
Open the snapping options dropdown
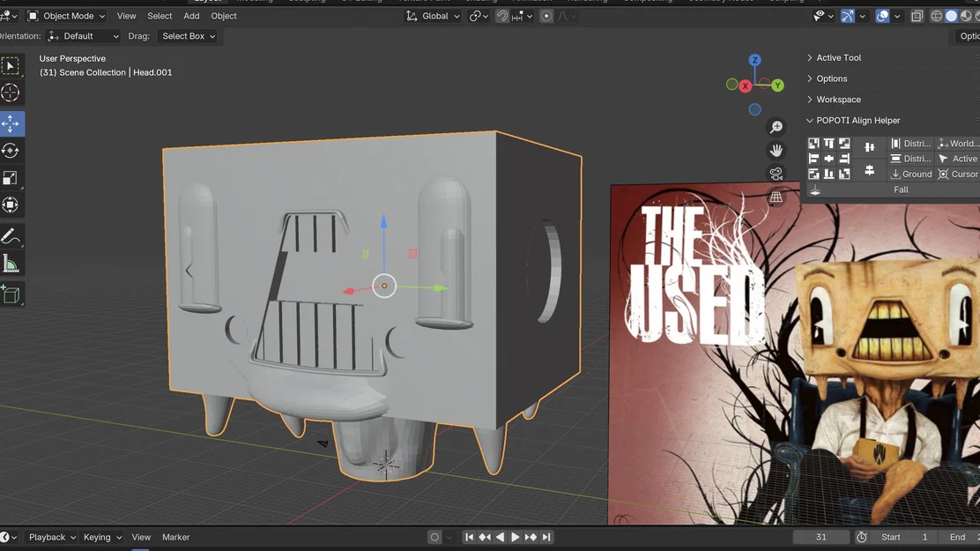pyautogui.click(x=522, y=16)
